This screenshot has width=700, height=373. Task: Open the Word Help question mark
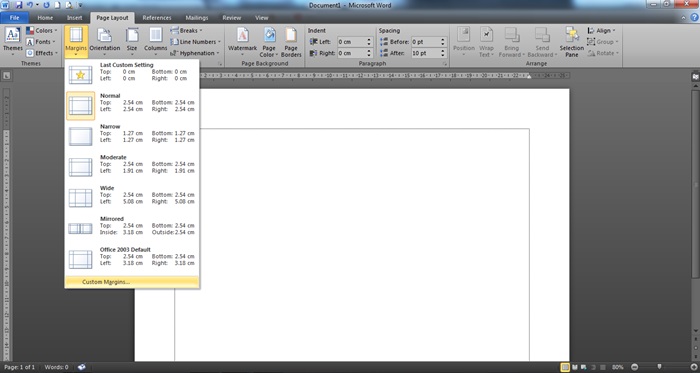[695, 18]
